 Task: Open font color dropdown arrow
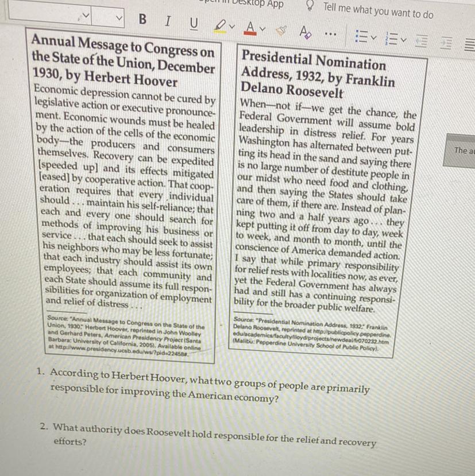262,29
